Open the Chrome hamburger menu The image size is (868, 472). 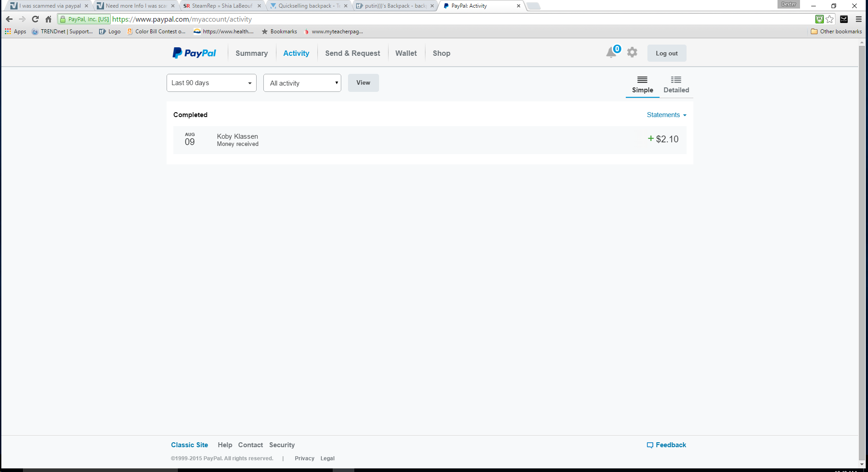click(859, 19)
